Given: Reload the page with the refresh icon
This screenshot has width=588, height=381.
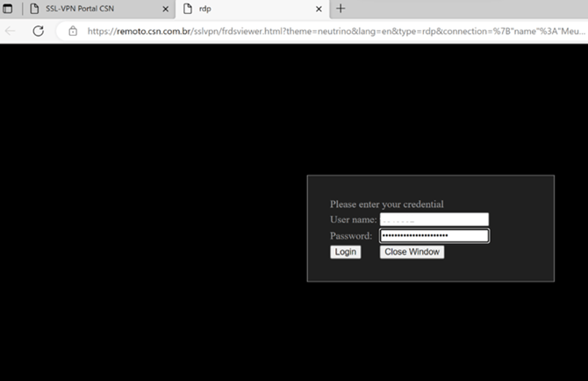Looking at the screenshot, I should coord(38,31).
